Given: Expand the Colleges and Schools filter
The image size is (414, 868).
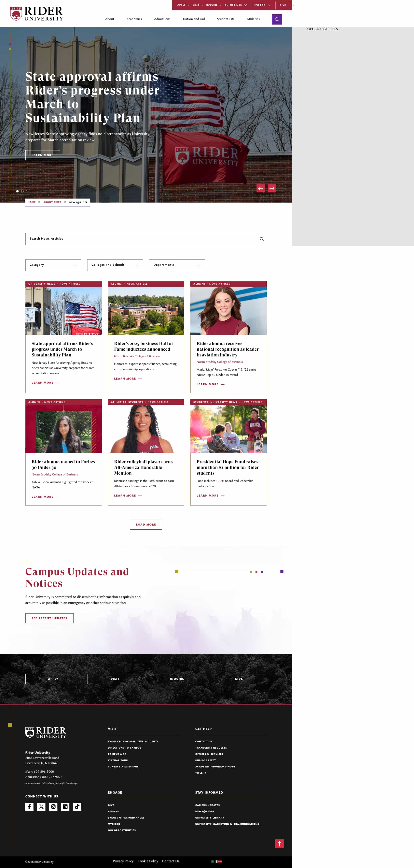Looking at the screenshot, I should 115,265.
